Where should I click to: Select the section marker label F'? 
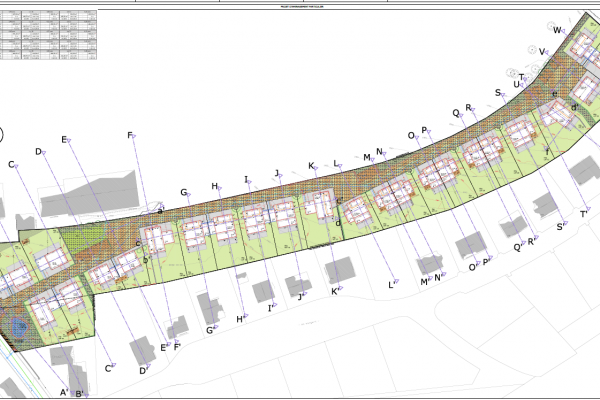pyautogui.click(x=177, y=347)
